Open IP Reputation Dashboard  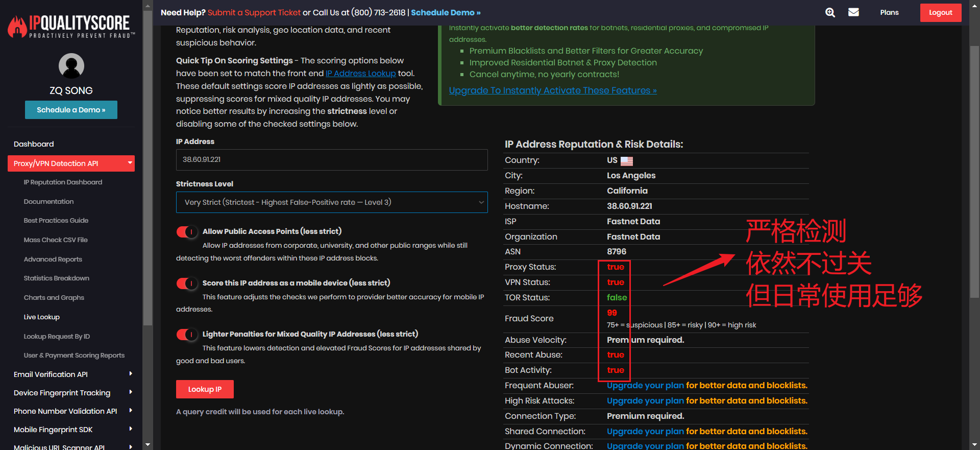[x=63, y=182]
